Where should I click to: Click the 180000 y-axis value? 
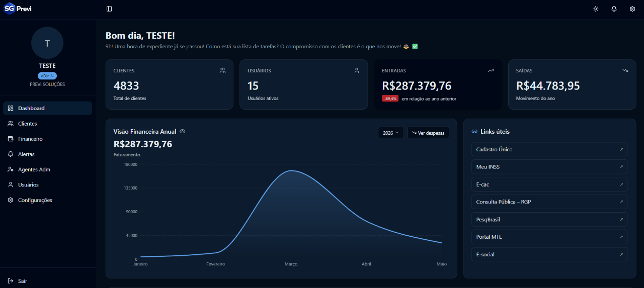point(131,164)
